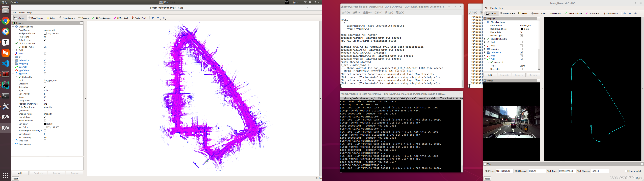This screenshot has height=181, width=644.
Task: Click the Focus Camera tool in left RViz
Action: click(67, 18)
